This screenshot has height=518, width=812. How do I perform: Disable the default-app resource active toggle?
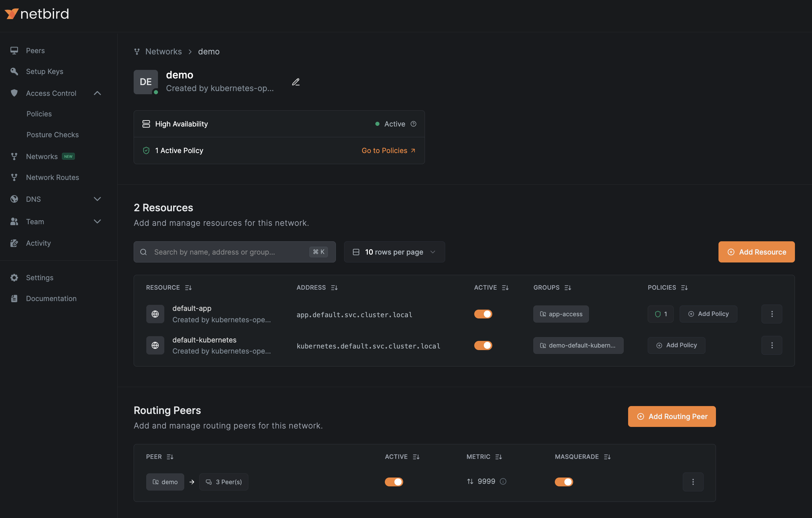483,314
